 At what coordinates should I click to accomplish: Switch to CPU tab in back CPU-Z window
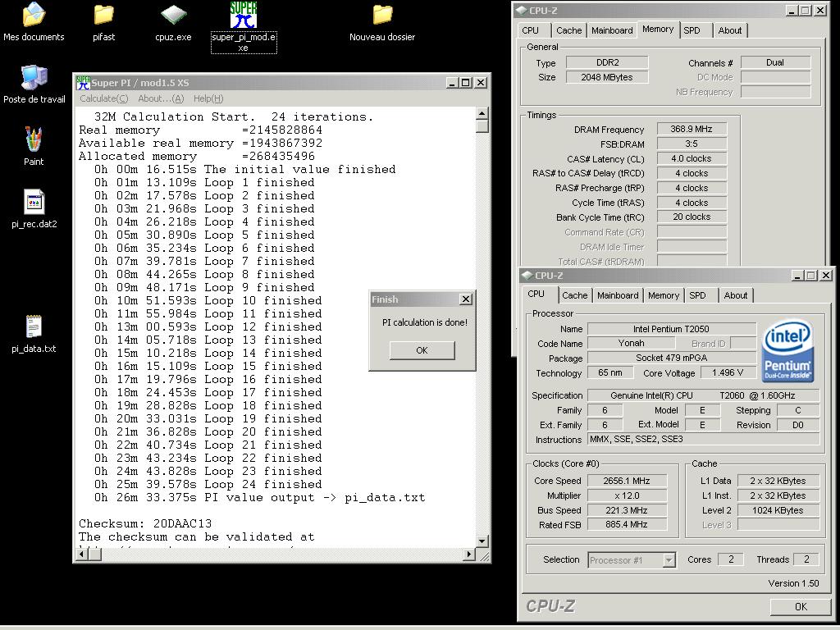coord(531,30)
